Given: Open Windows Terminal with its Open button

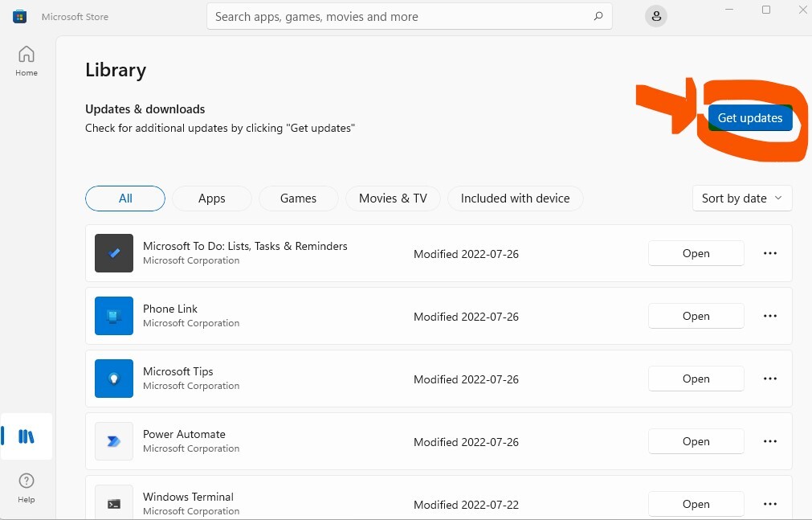Looking at the screenshot, I should pyautogui.click(x=696, y=504).
